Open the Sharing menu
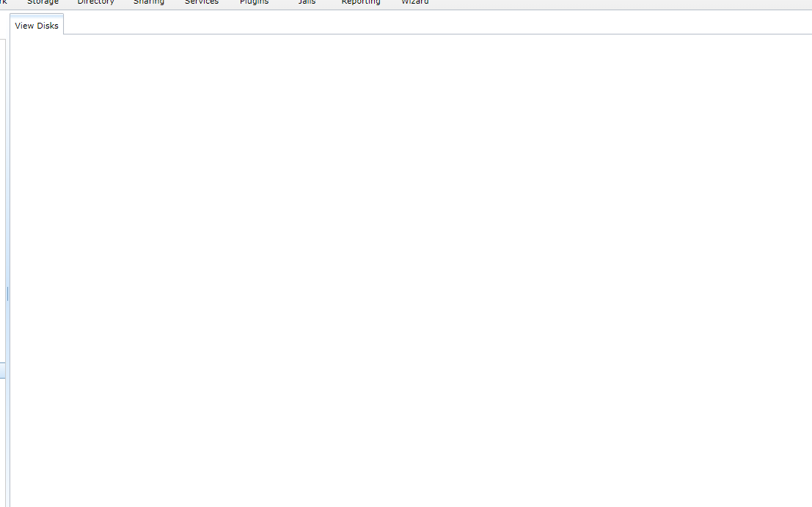The height and width of the screenshot is (507, 812). 149,2
